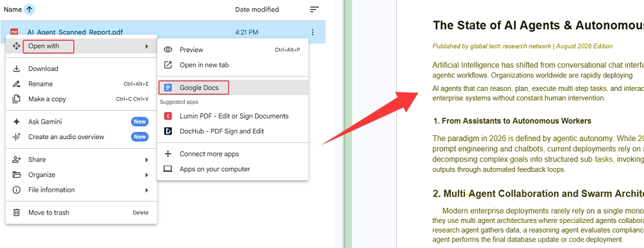Screen dimensions: 644x248
Task: Click the 4:21 PM modified time
Action: (x=247, y=32)
